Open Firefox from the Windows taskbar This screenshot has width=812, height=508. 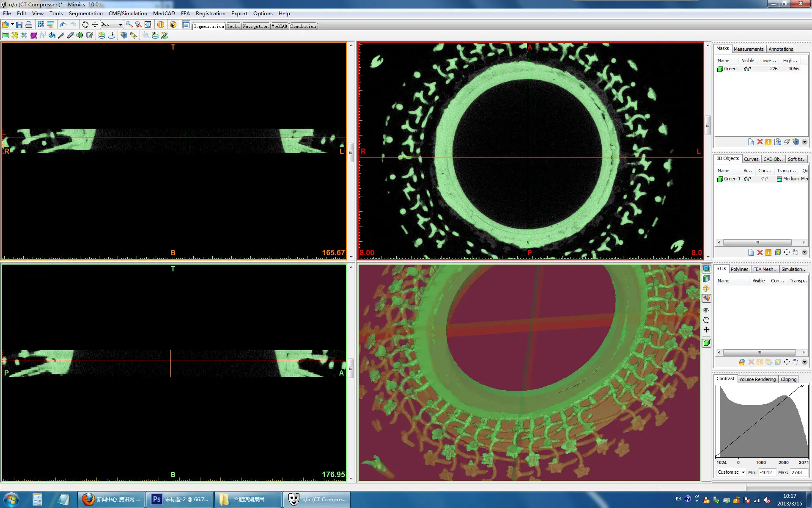[x=112, y=500]
